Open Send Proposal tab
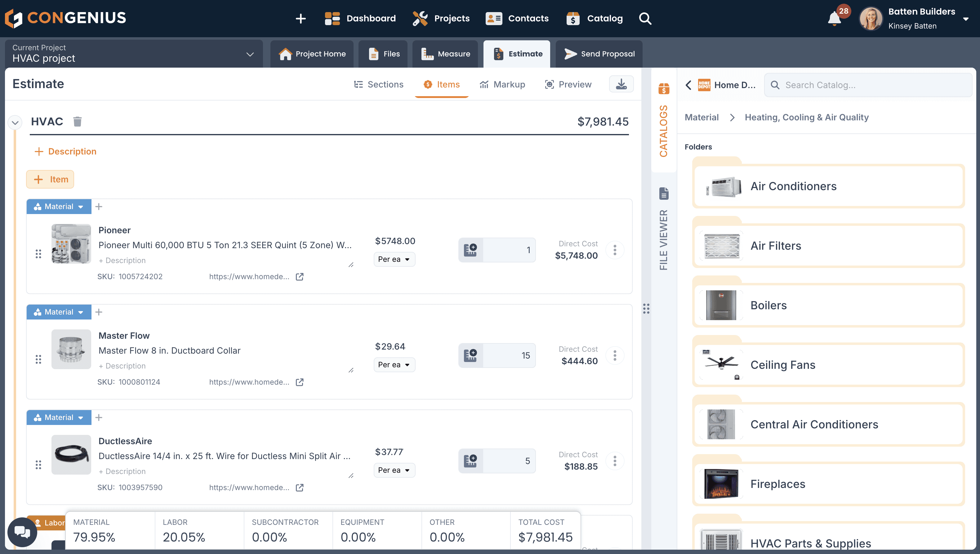Image resolution: width=980 pixels, height=554 pixels. coord(599,54)
